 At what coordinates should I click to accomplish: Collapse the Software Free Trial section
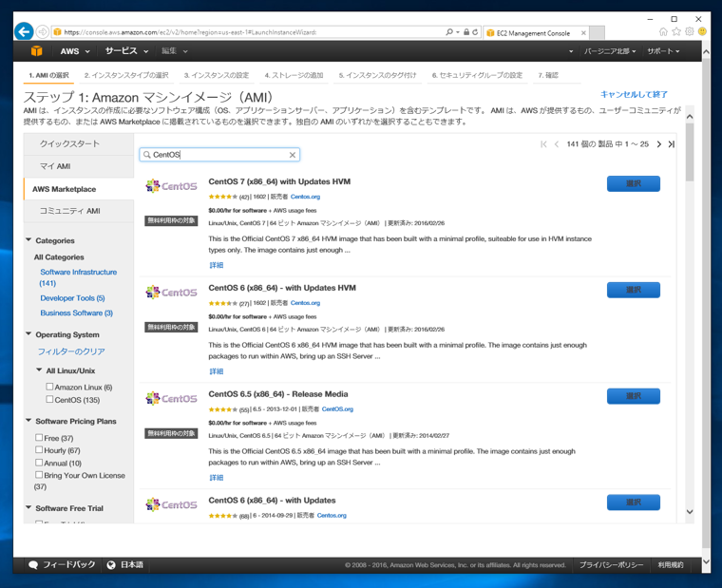click(x=28, y=507)
